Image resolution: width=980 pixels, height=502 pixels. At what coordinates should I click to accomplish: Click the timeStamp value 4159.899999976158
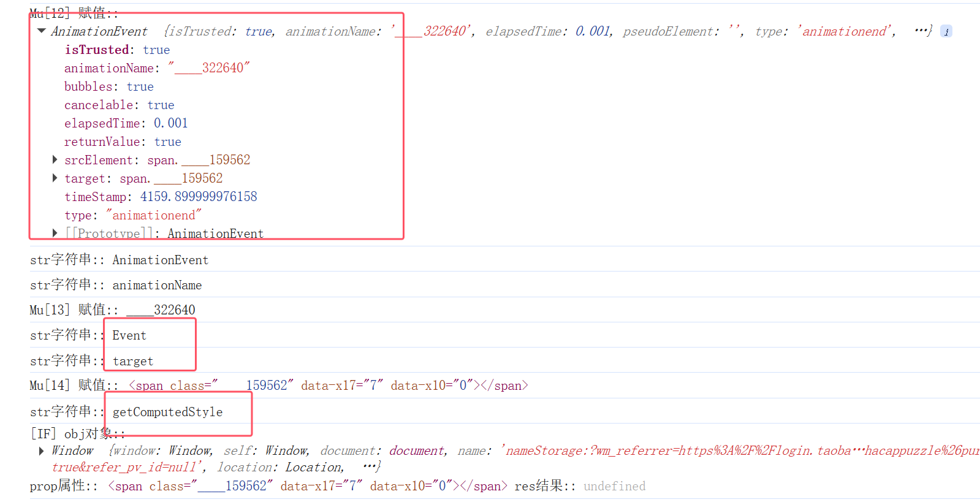(199, 197)
